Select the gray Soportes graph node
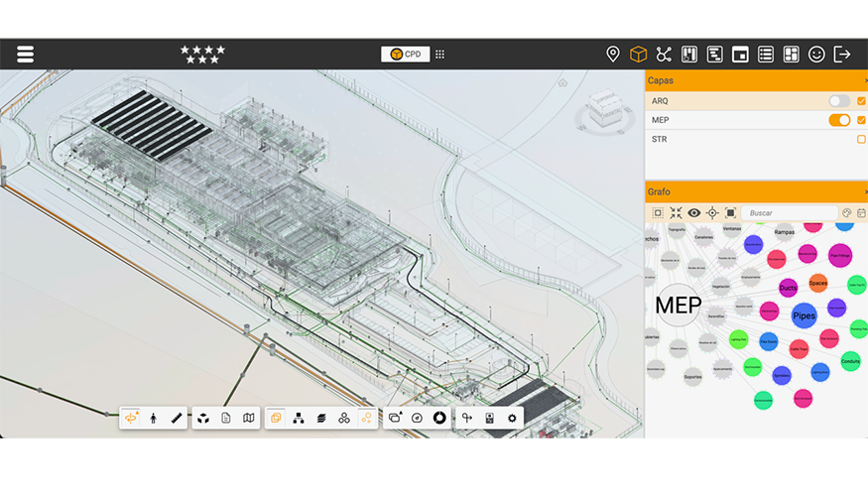Screen dimensions: 868x496 tap(692, 377)
